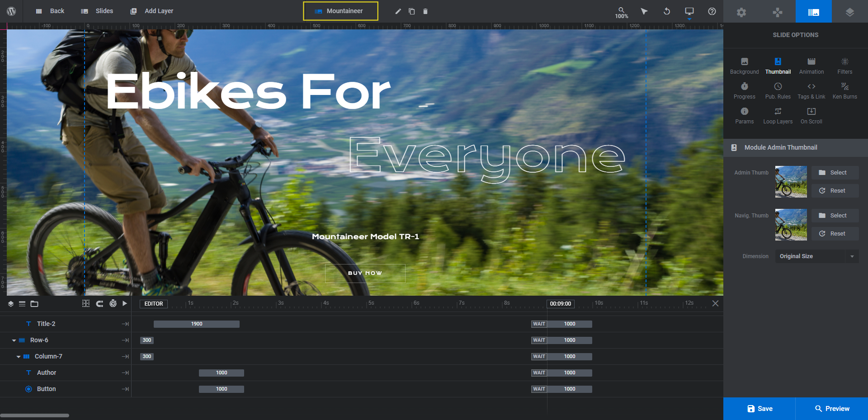This screenshot has height=420, width=868.
Task: Close the timeline panel
Action: 715,303
